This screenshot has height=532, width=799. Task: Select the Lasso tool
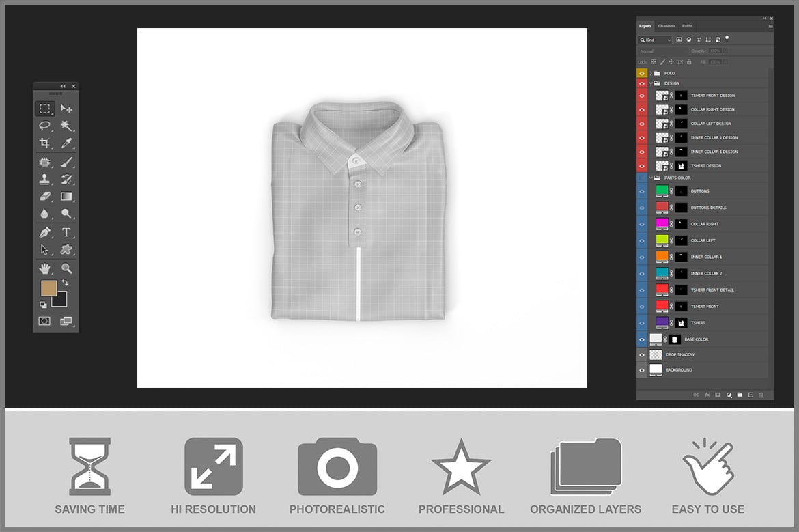[x=45, y=126]
